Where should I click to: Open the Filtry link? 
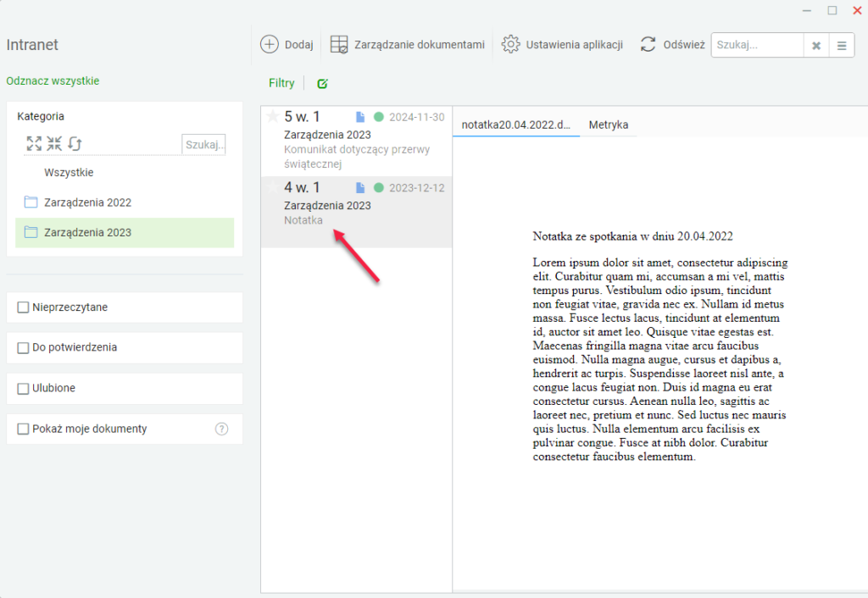point(281,83)
